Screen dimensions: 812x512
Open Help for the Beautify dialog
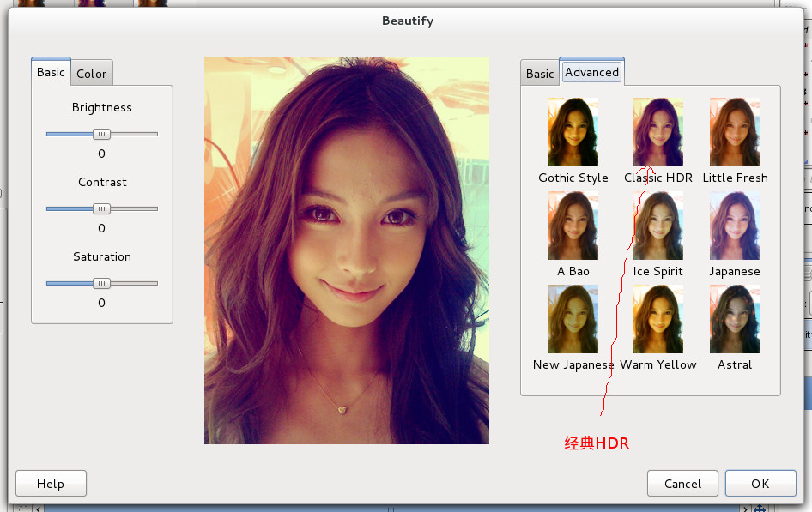[51, 484]
